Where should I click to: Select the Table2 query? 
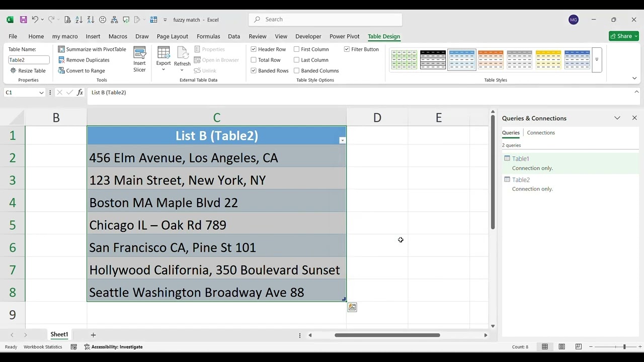(571, 184)
